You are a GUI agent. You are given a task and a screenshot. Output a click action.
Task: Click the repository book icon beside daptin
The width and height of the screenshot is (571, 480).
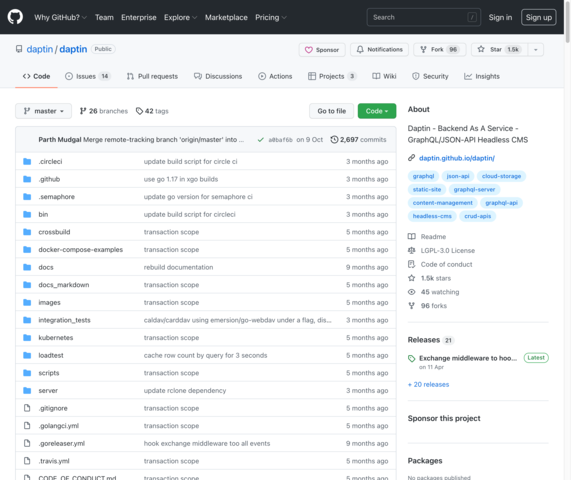pyautogui.click(x=19, y=49)
